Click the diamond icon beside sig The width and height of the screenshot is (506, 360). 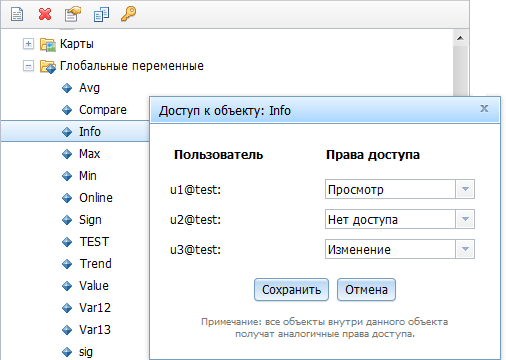(67, 352)
